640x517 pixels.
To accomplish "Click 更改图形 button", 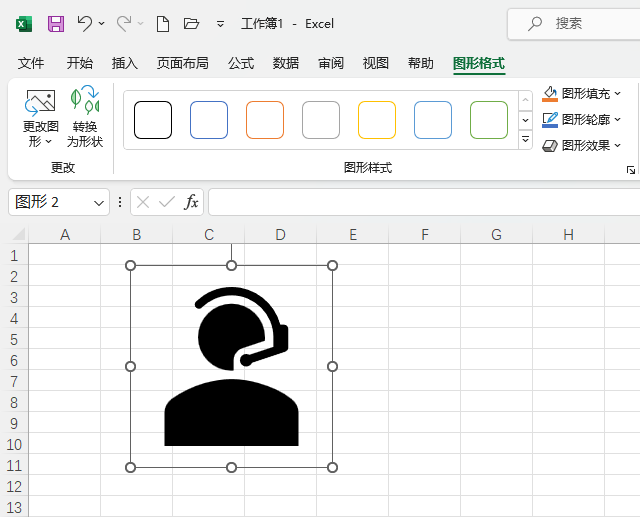I will coord(40,118).
